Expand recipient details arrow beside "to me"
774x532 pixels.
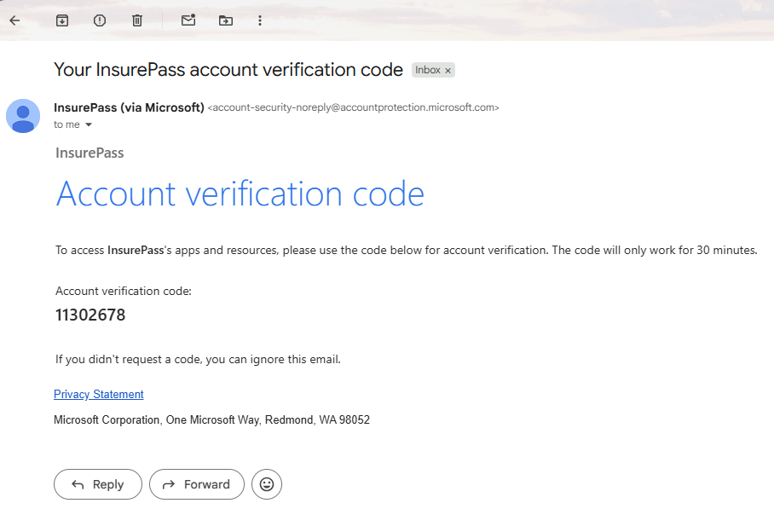tap(88, 125)
